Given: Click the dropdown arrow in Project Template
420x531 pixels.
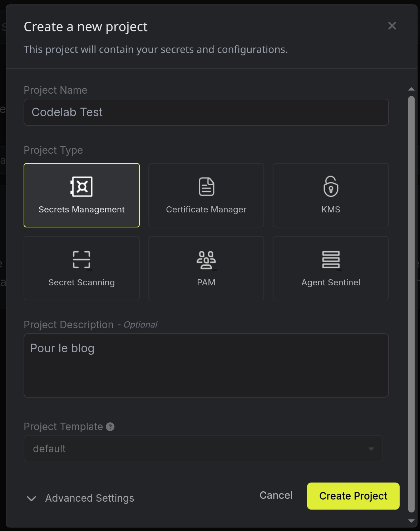Looking at the screenshot, I should [371, 449].
